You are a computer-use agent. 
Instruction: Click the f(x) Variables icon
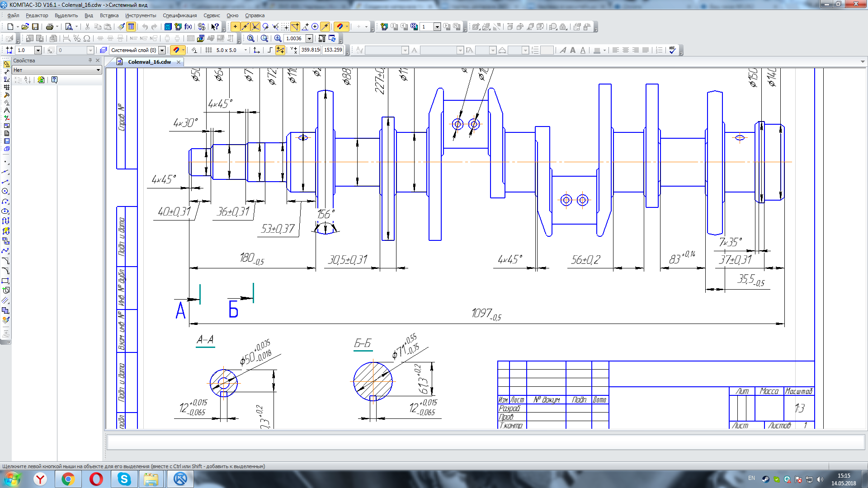coord(188,27)
